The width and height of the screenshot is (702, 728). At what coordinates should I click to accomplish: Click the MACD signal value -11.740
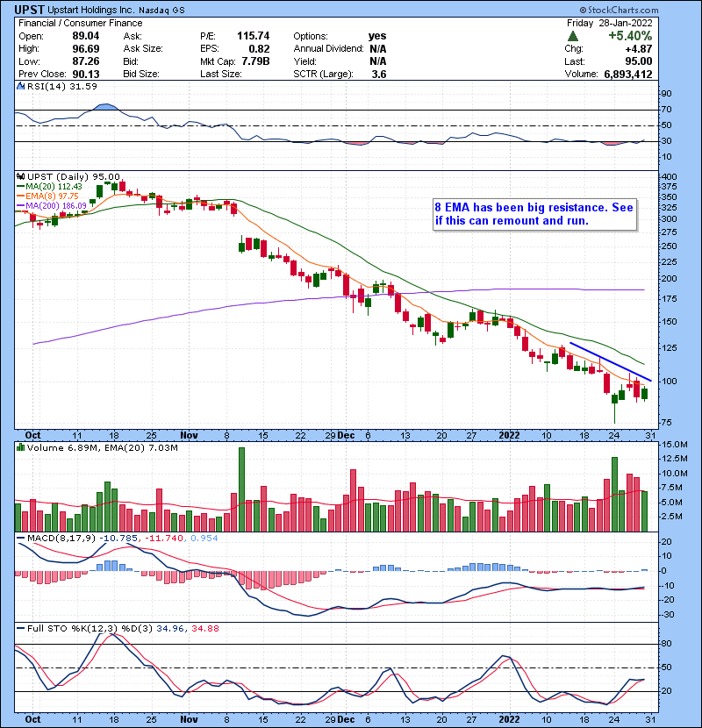point(165,539)
